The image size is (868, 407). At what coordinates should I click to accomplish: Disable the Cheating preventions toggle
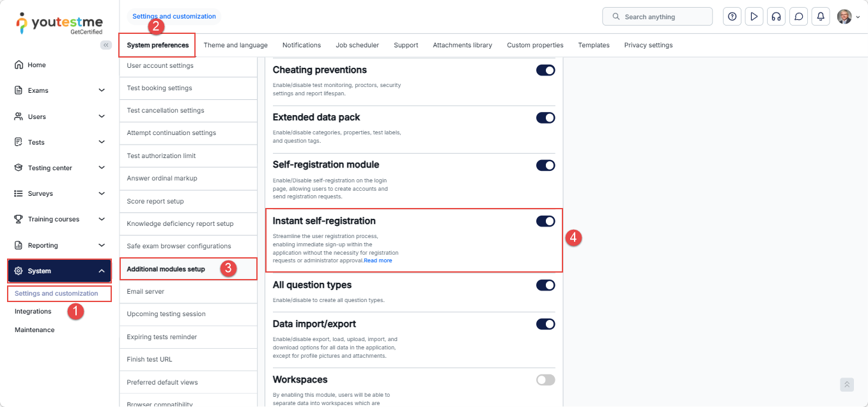tap(545, 70)
